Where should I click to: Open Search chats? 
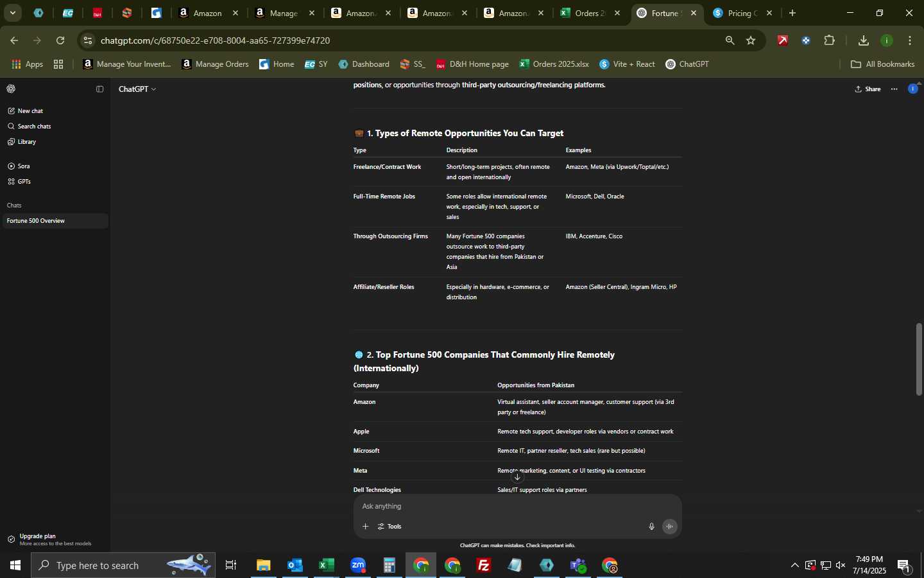pos(29,127)
